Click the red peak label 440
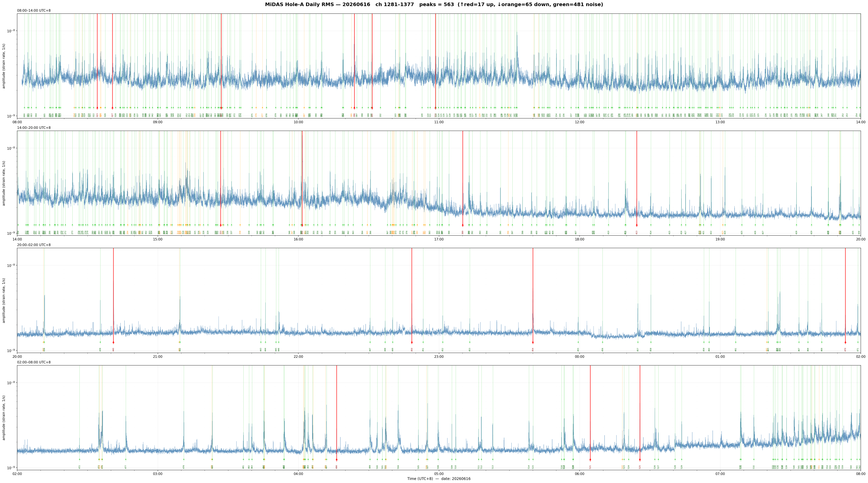868x483 pixels. [x=113, y=350]
